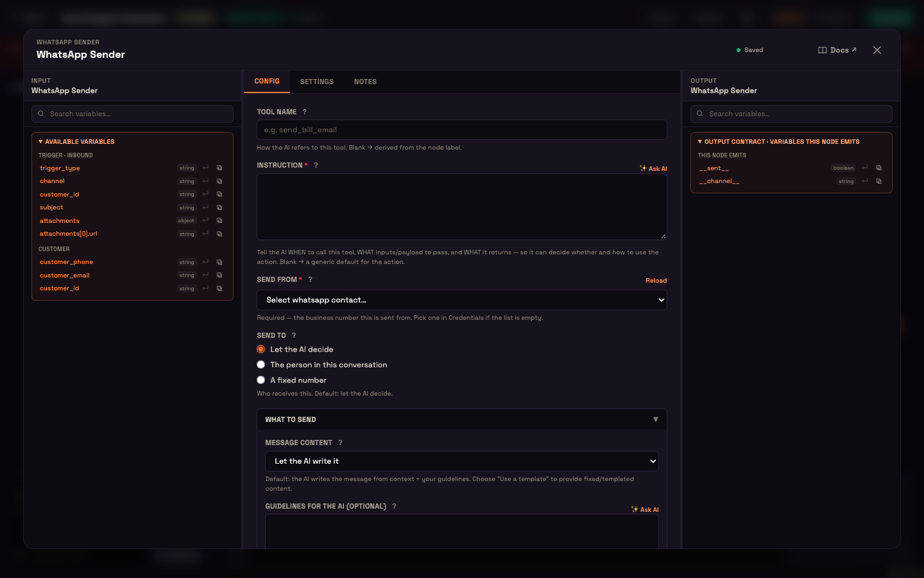Show help for Guidelines for the AI
924x578 pixels.
[x=394, y=506]
